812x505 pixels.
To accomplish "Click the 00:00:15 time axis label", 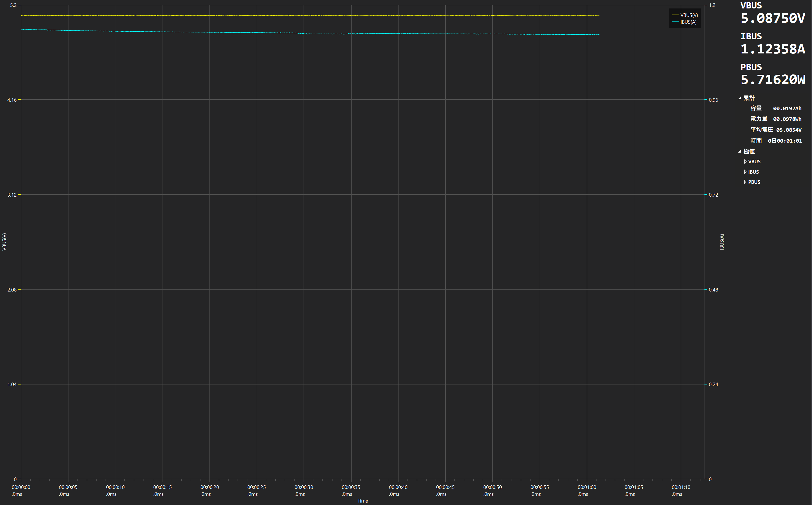I will pos(162,491).
